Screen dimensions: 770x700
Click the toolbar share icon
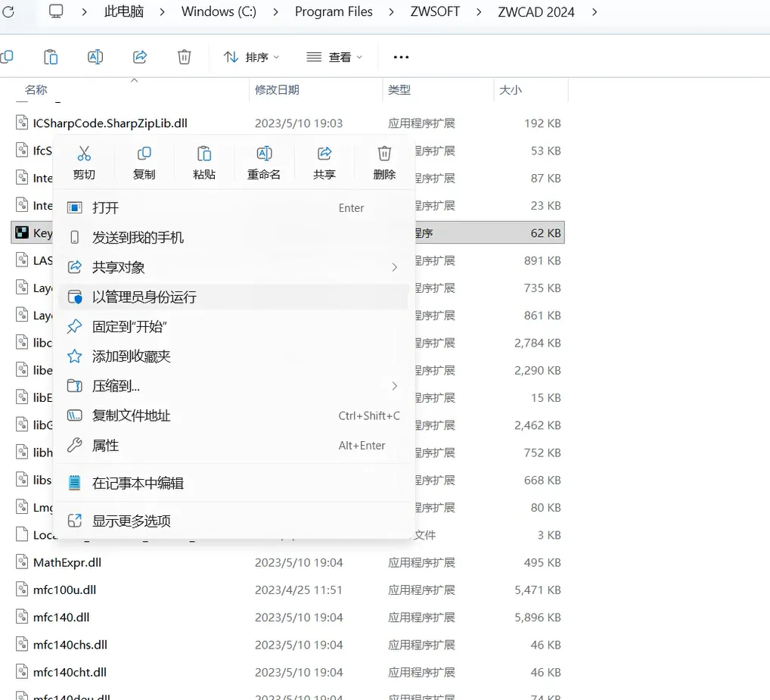pyautogui.click(x=140, y=57)
